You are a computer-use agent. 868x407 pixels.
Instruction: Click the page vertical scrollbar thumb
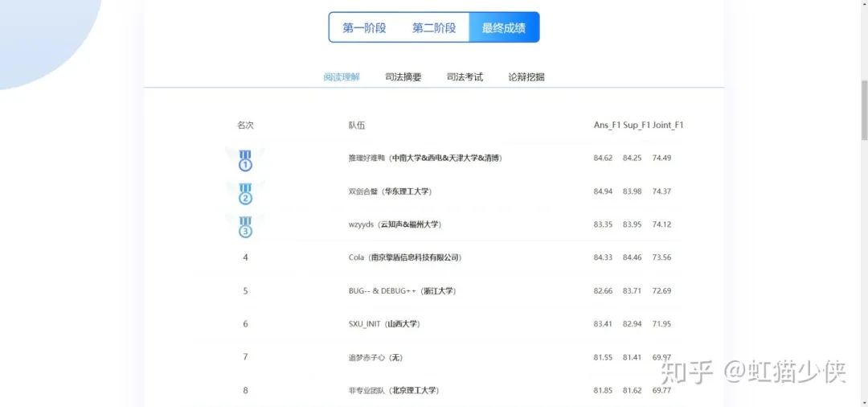(x=864, y=110)
